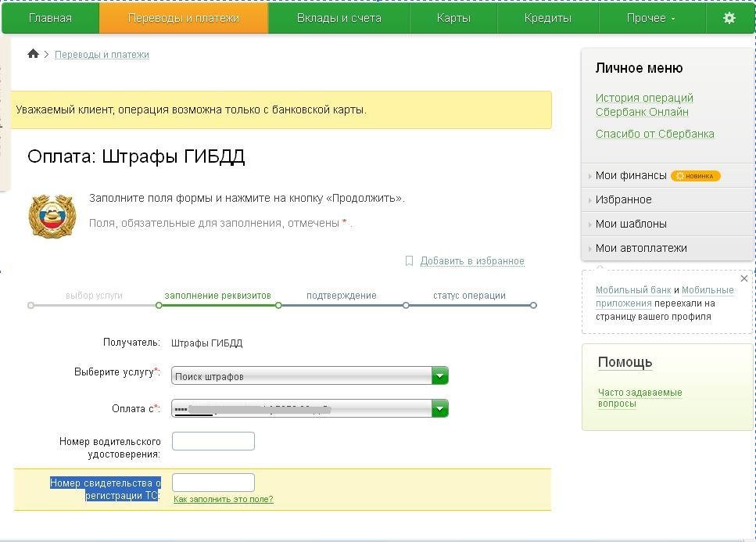This screenshot has width=756, height=542.
Task: Click the bookmark icon next to 'Добавить в избранное'
Action: click(x=409, y=261)
